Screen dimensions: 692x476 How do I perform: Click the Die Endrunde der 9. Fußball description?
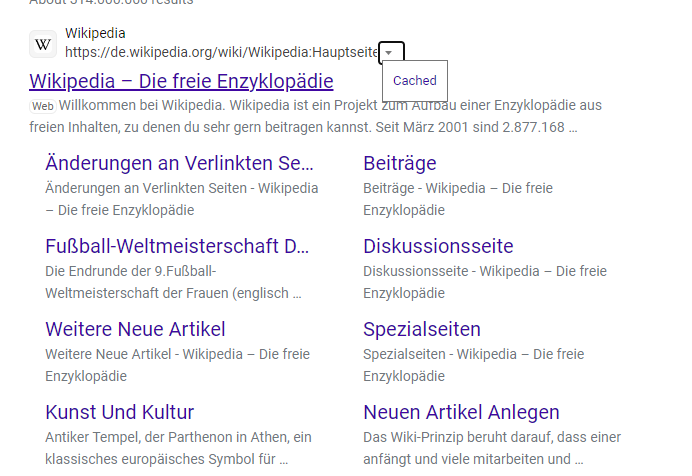coord(173,282)
